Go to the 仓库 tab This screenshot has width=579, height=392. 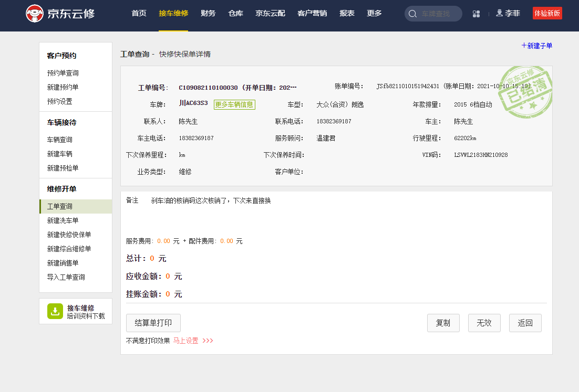pyautogui.click(x=236, y=14)
